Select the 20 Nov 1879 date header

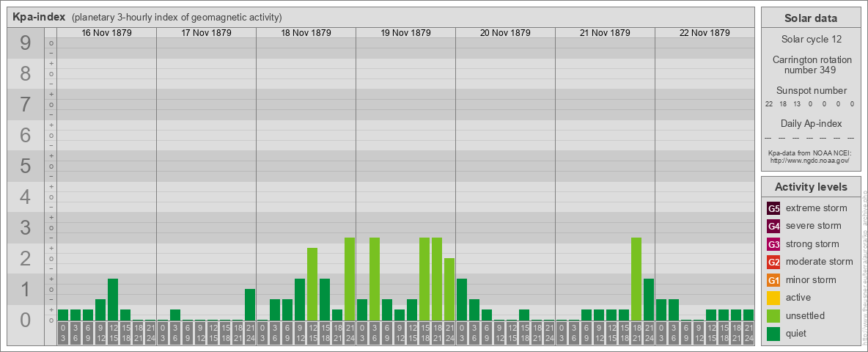[x=505, y=33]
